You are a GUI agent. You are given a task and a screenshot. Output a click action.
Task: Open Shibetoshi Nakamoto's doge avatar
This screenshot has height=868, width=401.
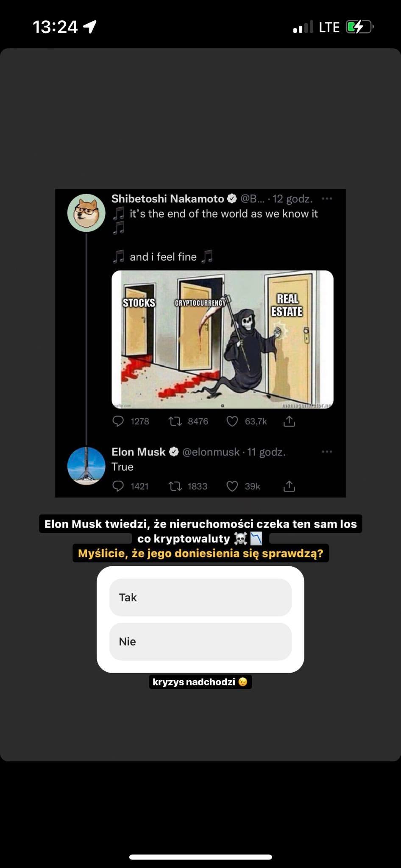[86, 213]
